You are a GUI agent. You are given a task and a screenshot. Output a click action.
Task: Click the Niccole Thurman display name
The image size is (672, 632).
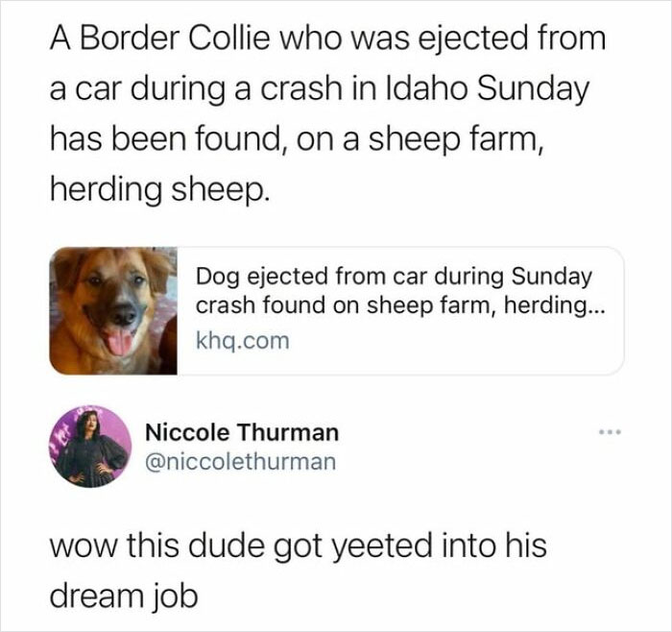(x=241, y=433)
